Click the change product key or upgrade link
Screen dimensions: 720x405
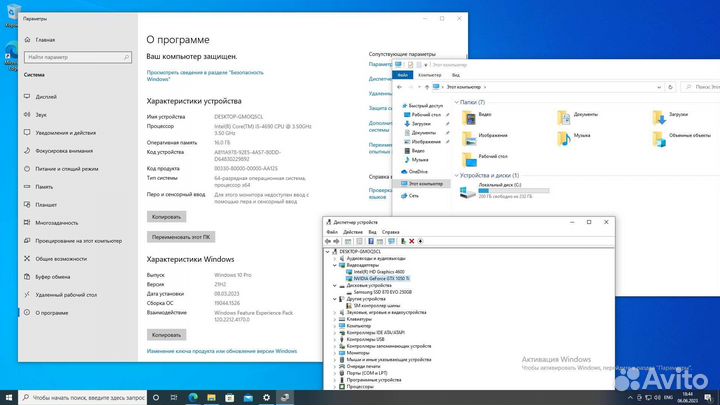pos(222,351)
